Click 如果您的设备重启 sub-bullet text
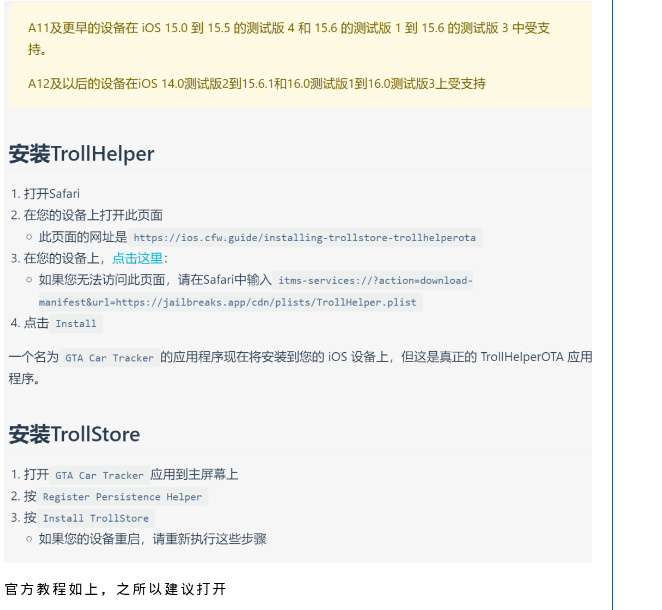662x610 pixels. pos(152,539)
